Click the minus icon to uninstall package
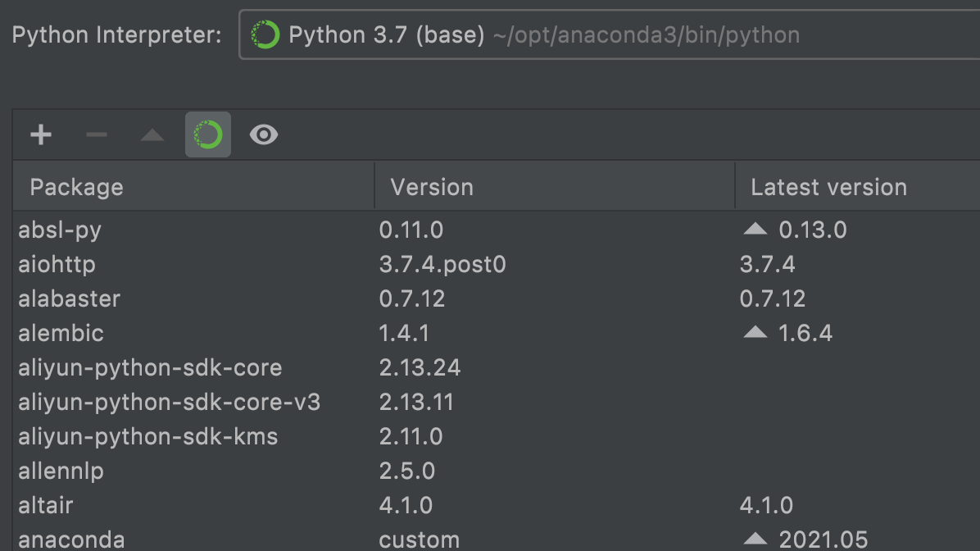The width and height of the screenshot is (980, 551). click(97, 134)
